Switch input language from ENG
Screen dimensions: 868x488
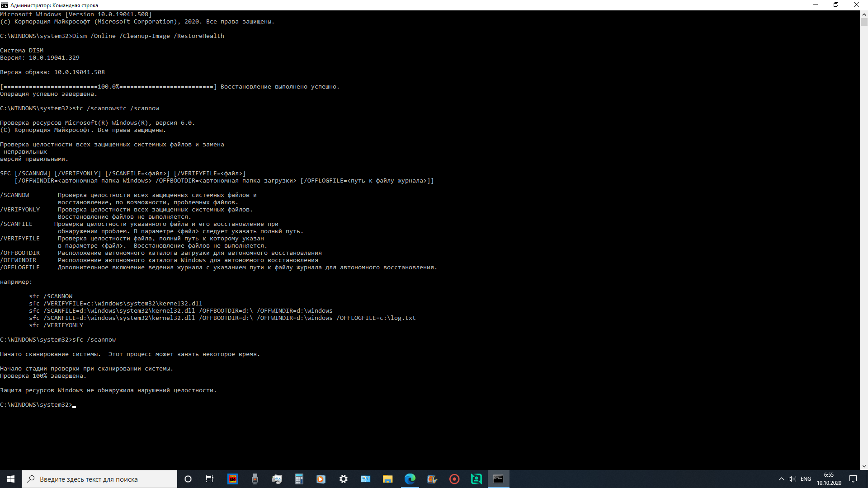806,479
